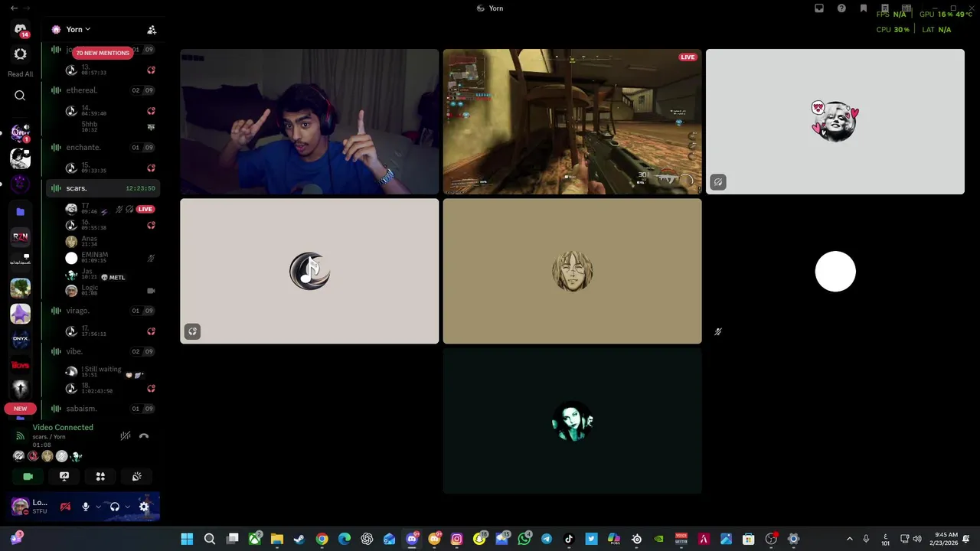Join the enchante. voice channel
Screen dimensions: 980x551
(x=103, y=147)
